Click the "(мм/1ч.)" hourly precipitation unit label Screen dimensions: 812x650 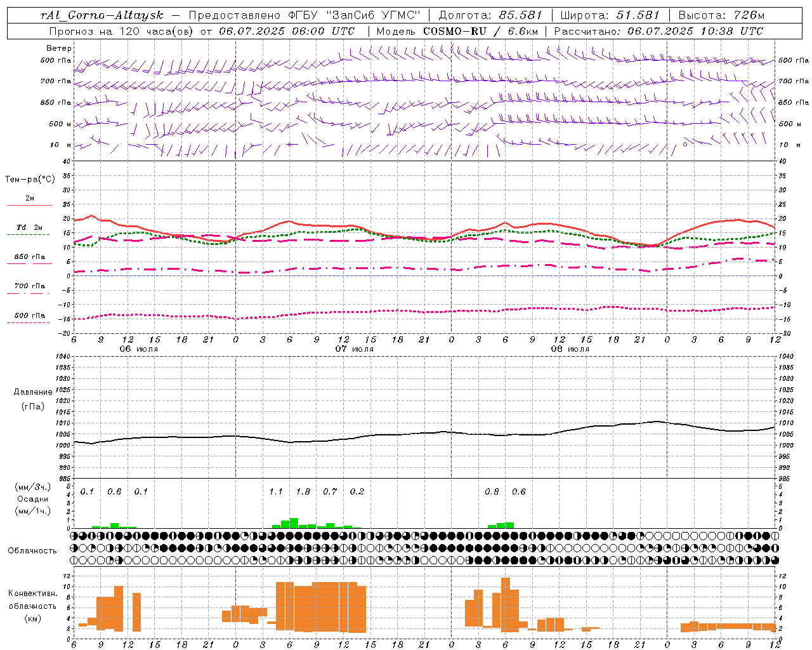coord(33,511)
